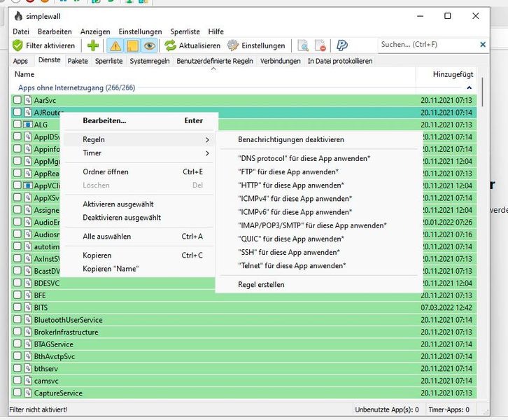
Task: Toggle the yellow warning triangle notifications icon
Action: coord(115,45)
